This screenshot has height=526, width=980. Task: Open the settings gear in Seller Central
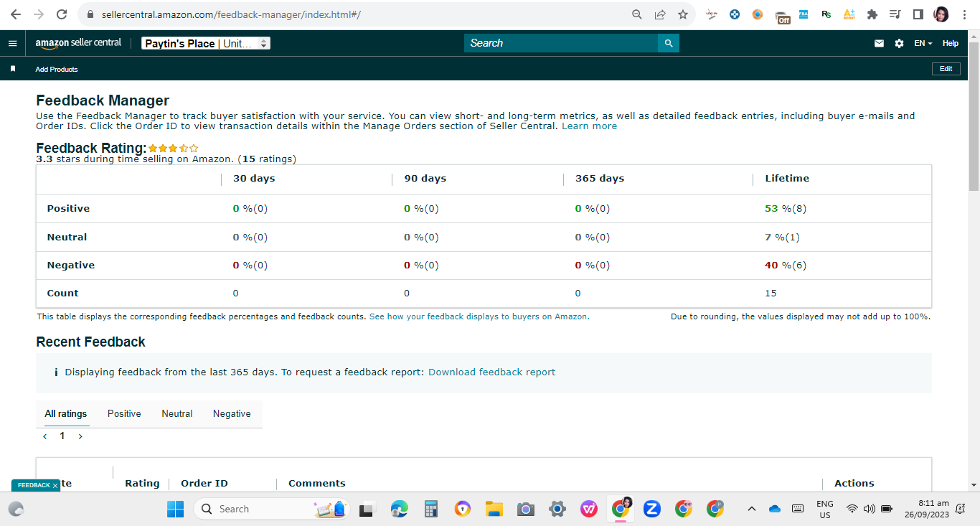click(x=899, y=43)
